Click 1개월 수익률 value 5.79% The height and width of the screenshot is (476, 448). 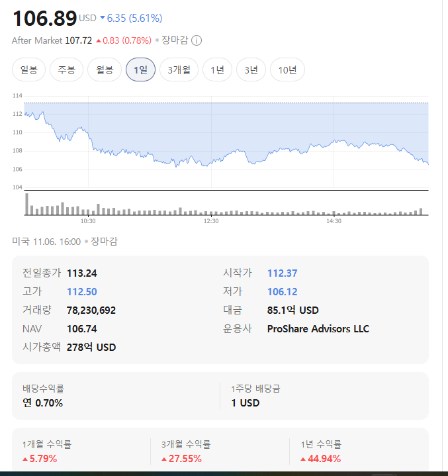(40, 458)
